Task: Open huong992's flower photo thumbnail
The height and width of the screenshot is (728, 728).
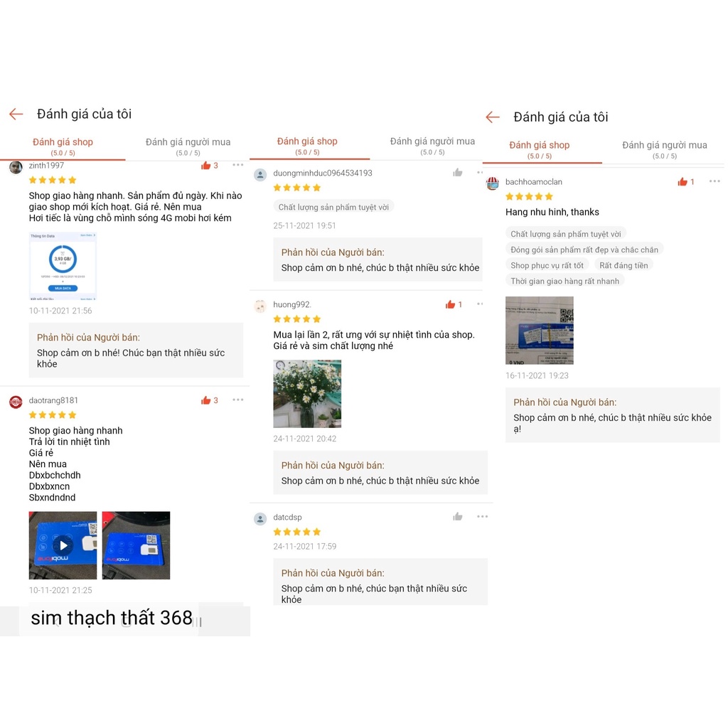Action: click(307, 394)
